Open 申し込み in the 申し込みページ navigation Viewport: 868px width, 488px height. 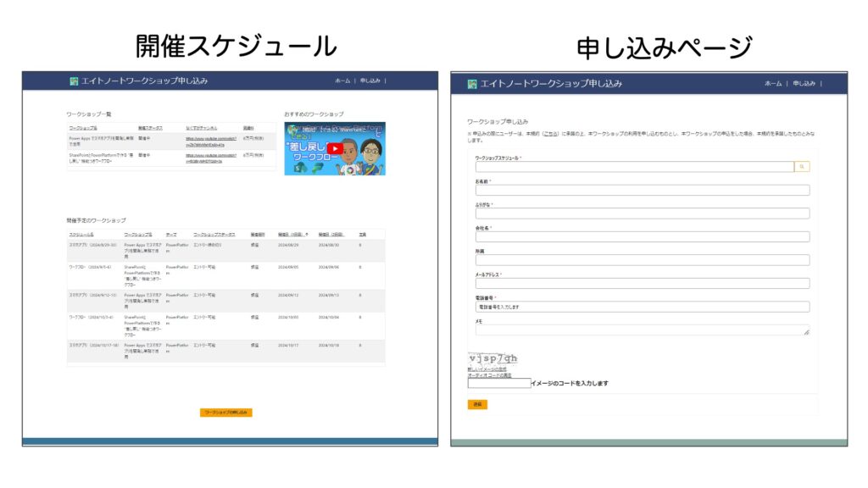[x=804, y=84]
